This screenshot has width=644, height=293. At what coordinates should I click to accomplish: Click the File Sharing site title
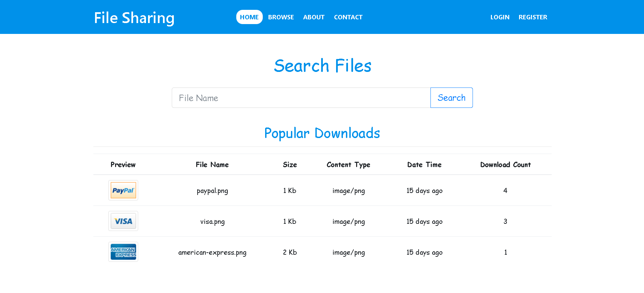[134, 18]
